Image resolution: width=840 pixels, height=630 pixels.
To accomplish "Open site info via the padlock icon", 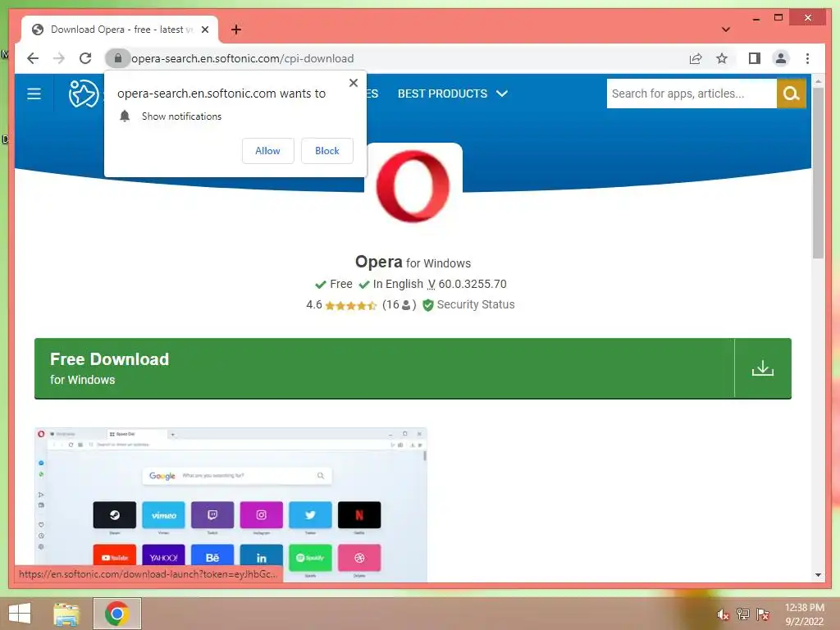I will point(118,58).
